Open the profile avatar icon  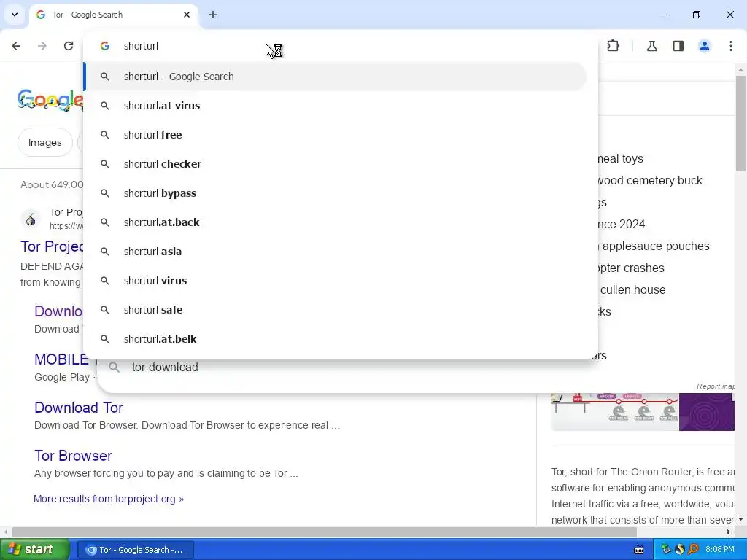(x=705, y=46)
